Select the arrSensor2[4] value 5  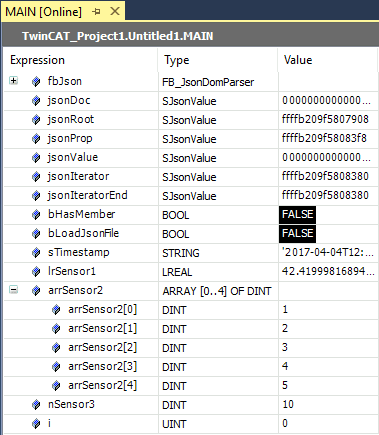tap(285, 385)
